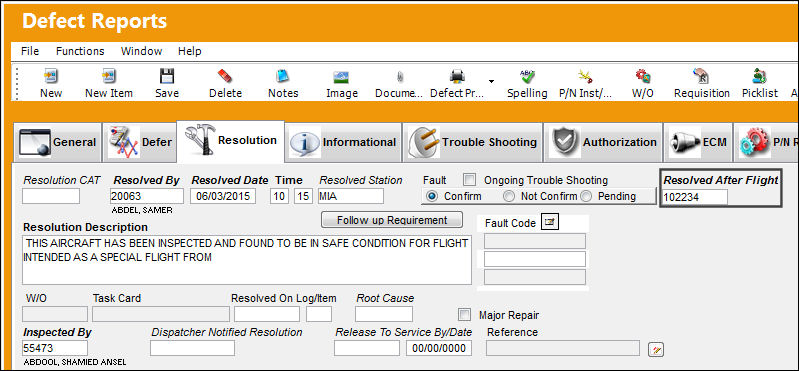The width and height of the screenshot is (799, 371).
Task: Click inside the Resolution Description text box
Action: point(247,260)
